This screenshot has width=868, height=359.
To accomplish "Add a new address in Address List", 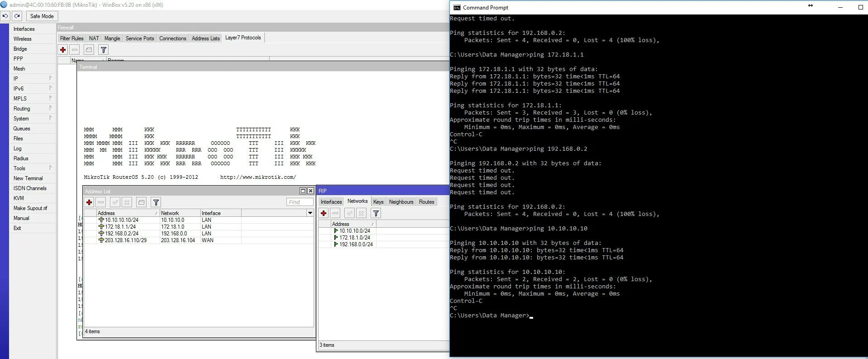I will click(x=89, y=202).
